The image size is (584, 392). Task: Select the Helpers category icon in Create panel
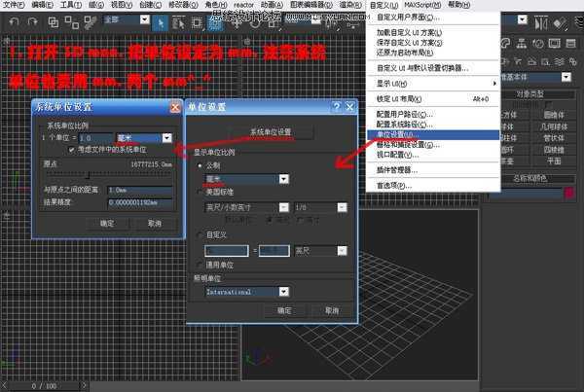(x=545, y=61)
